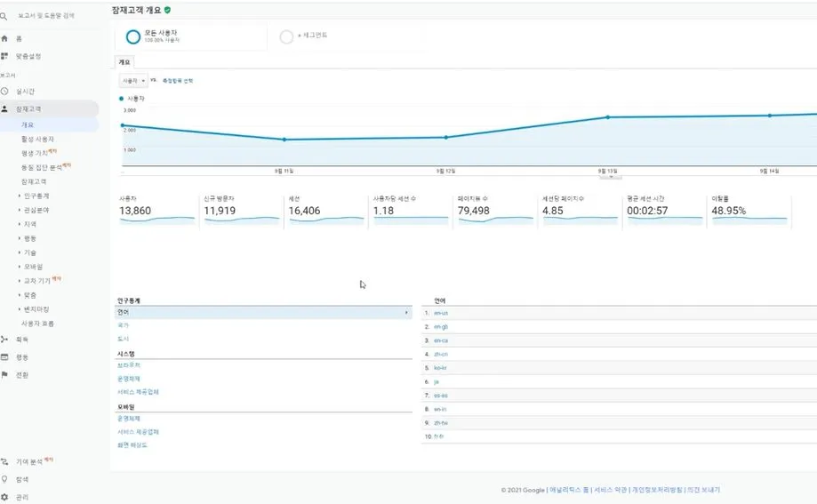Select 운영체제 under 시스템
The height and width of the screenshot is (504, 817).
point(129,379)
